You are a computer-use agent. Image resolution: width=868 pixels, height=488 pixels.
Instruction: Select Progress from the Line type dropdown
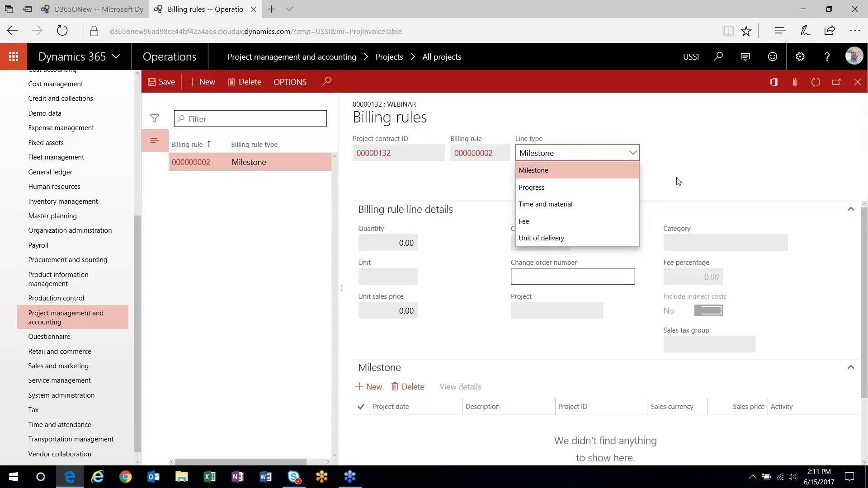[532, 187]
